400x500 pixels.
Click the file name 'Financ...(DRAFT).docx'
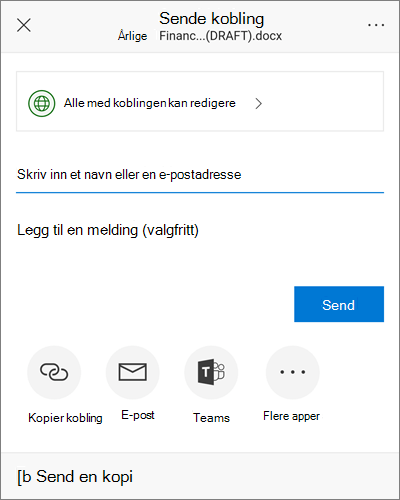pos(220,36)
